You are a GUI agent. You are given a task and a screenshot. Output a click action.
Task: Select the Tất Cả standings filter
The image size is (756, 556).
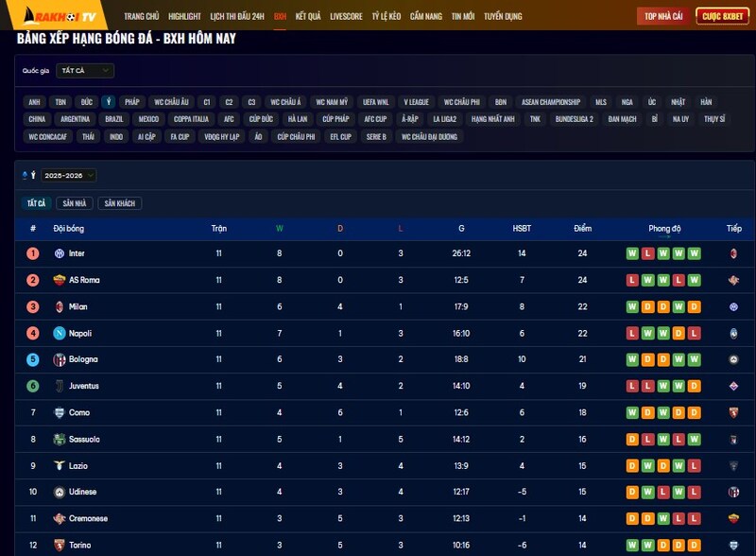tap(36, 203)
